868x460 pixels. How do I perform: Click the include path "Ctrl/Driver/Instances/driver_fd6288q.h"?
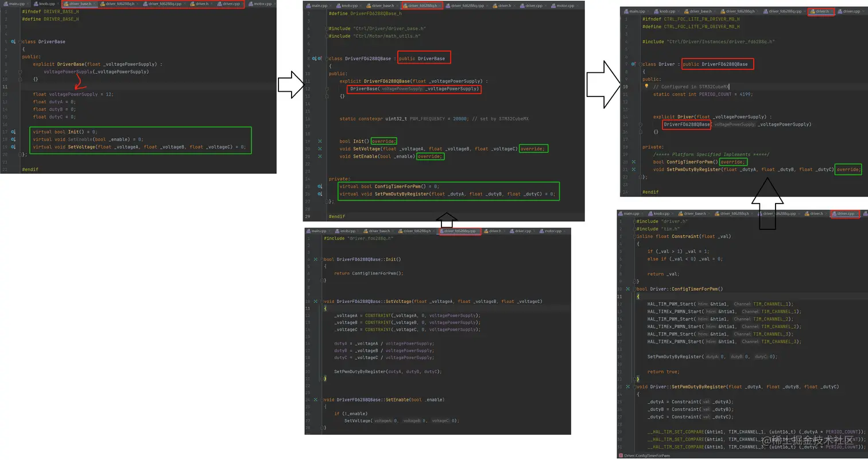point(720,42)
